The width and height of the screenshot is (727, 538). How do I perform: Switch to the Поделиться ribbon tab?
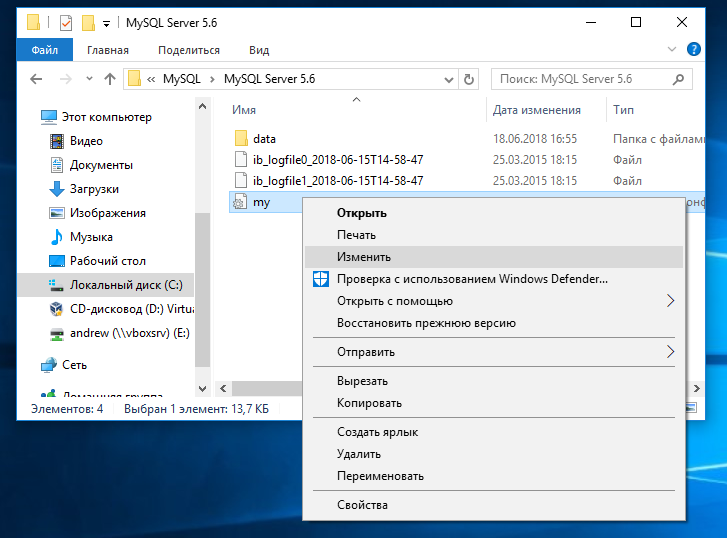(x=189, y=50)
